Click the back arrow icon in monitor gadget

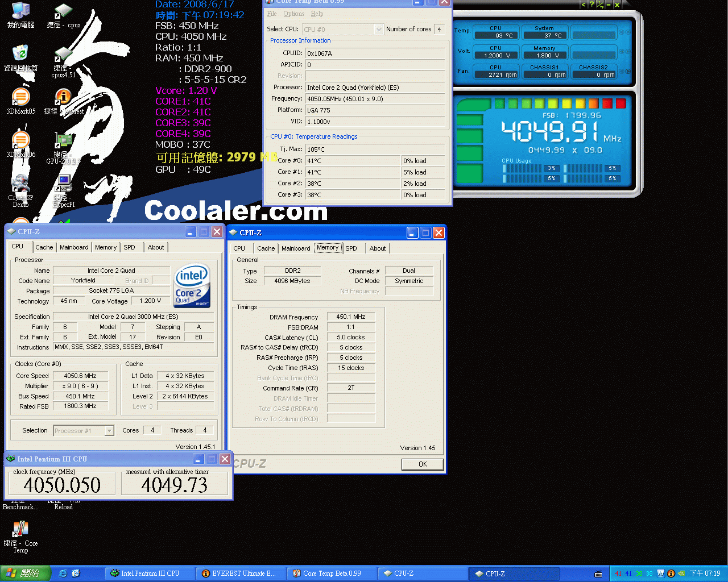point(583,5)
